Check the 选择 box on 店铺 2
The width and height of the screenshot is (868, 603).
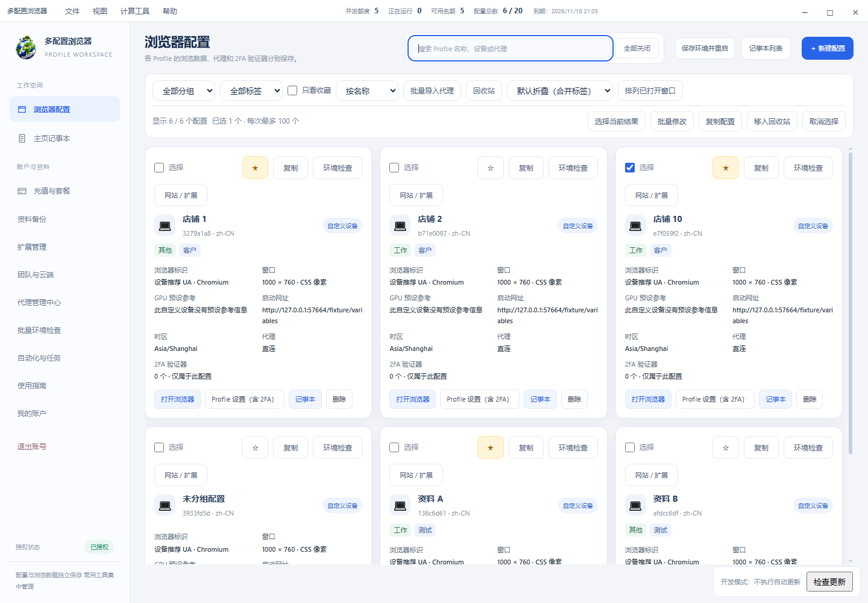pyautogui.click(x=394, y=168)
